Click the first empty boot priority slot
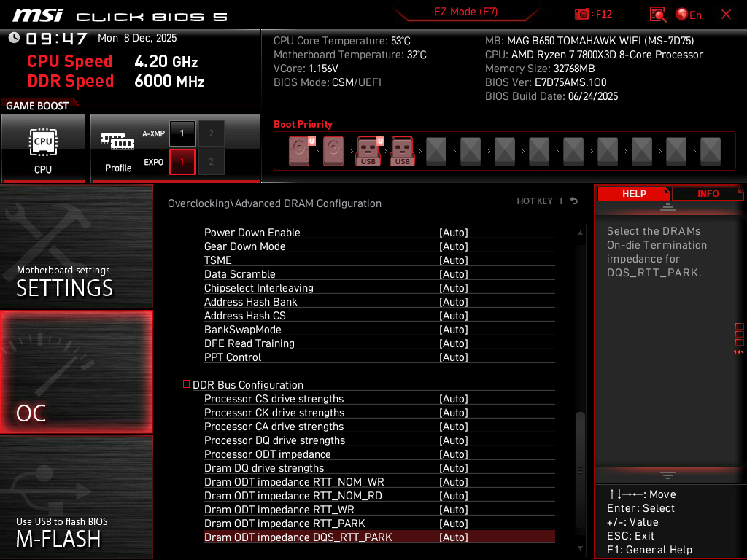 [436, 151]
